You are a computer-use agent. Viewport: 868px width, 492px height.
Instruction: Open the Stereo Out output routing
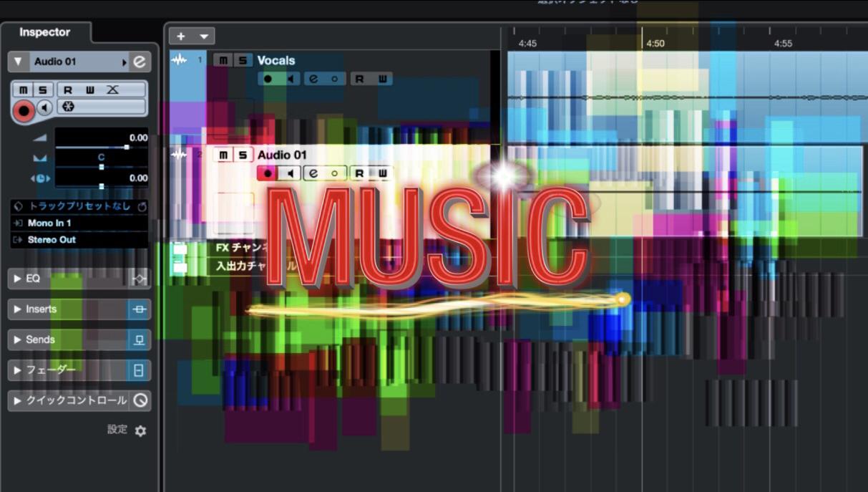point(79,240)
